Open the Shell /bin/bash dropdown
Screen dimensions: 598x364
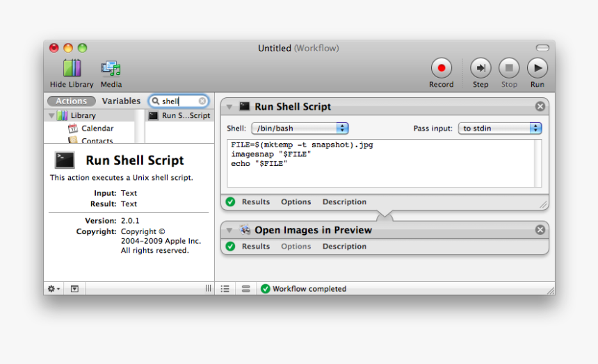click(x=300, y=129)
